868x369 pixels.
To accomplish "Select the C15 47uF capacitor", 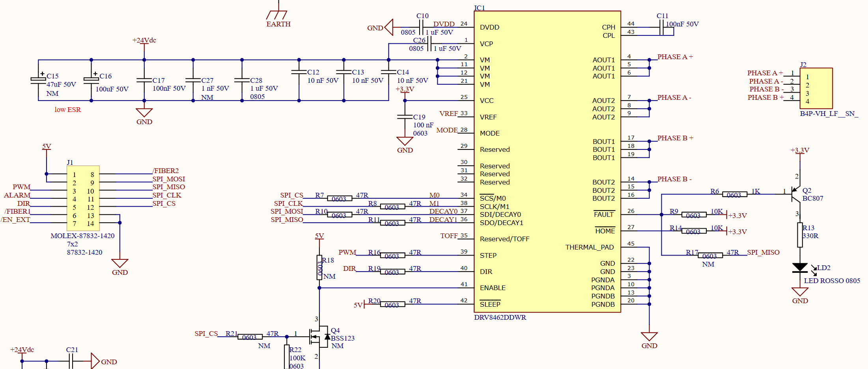I will click(38, 80).
